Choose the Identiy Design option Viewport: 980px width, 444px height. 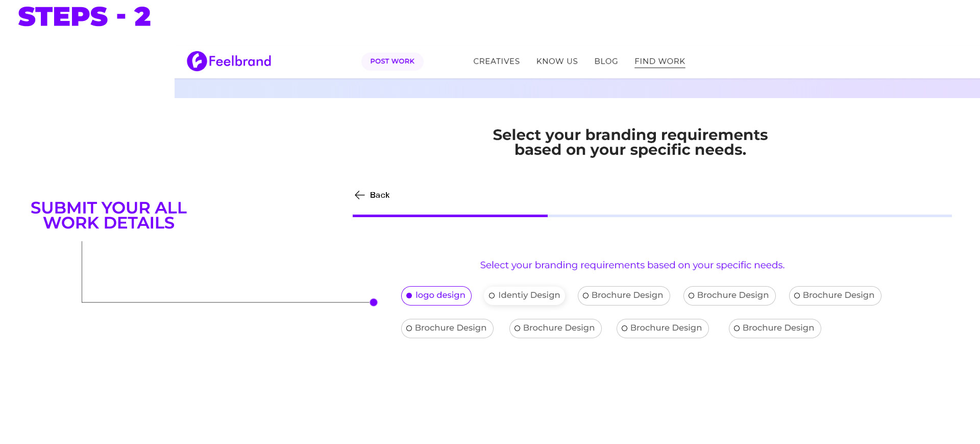pyautogui.click(x=524, y=295)
